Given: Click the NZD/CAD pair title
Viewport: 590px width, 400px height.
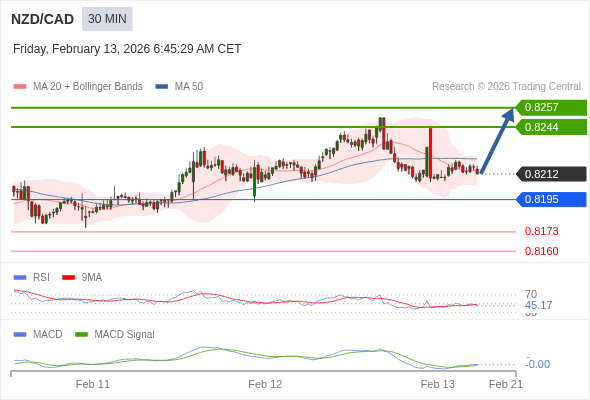Looking at the screenshot, I should (43, 19).
